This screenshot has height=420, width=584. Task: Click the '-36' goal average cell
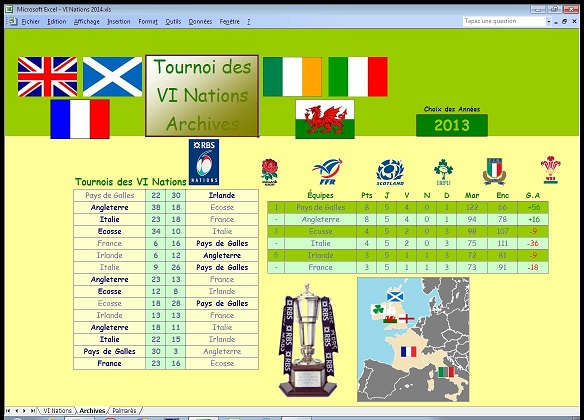pyautogui.click(x=533, y=243)
